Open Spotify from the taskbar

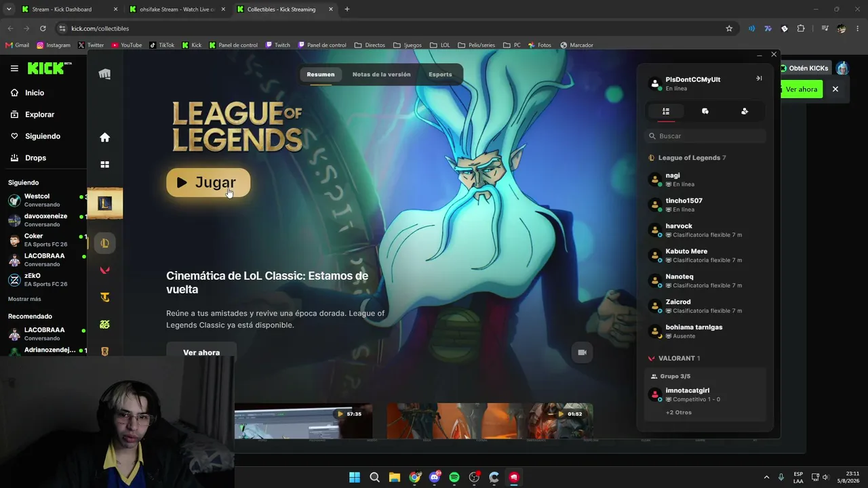coord(454,477)
